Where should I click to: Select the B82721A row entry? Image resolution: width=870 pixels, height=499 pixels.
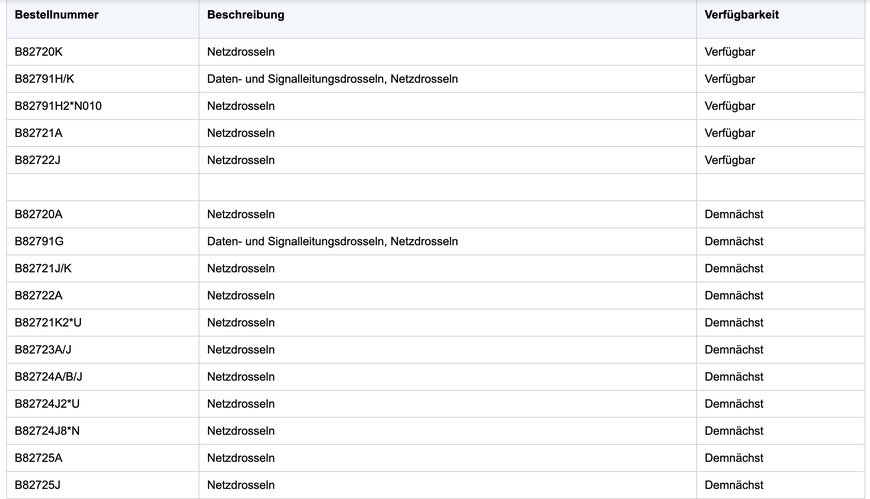[x=38, y=133]
